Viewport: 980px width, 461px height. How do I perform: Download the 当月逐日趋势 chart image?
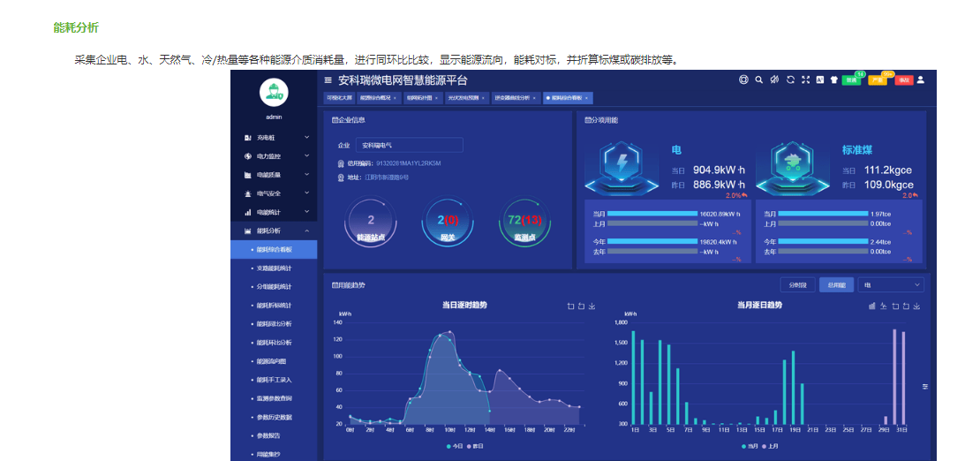point(917,306)
